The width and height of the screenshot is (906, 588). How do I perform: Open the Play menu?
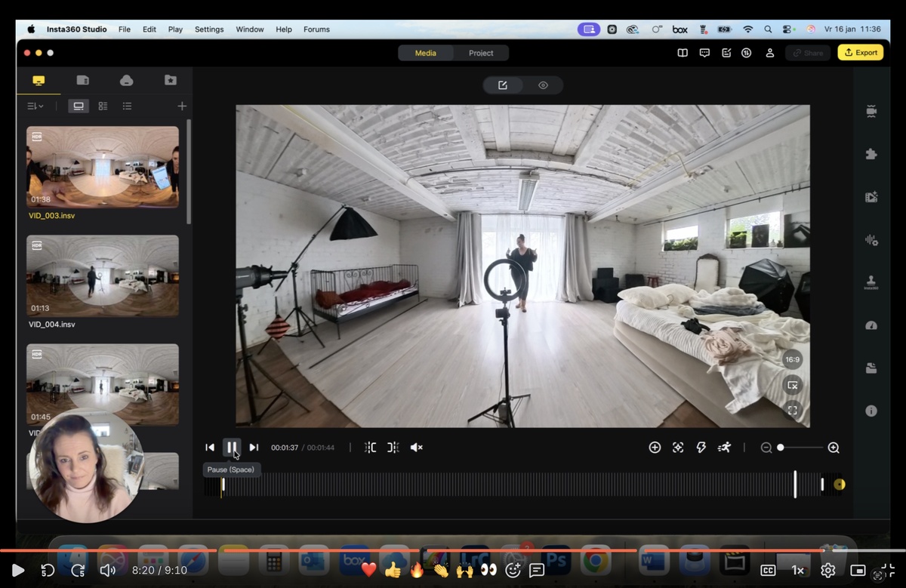175,29
